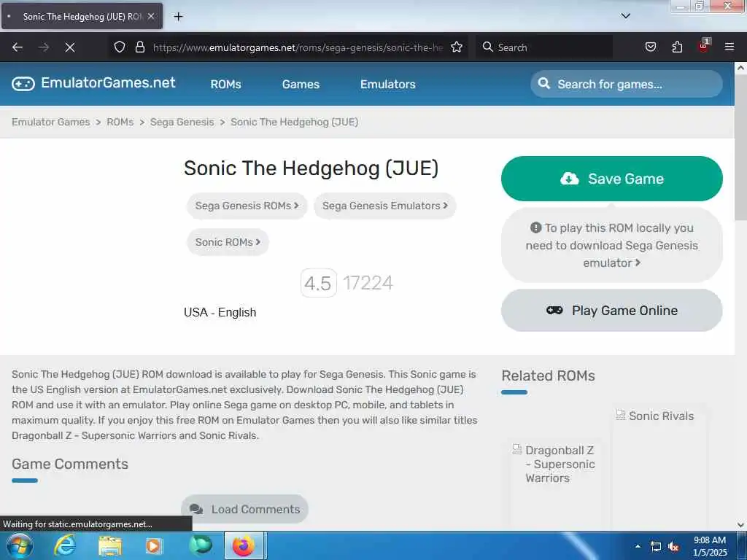
Task: Select the Sonic The Hedgehog (JUE) tab
Action: 82,16
